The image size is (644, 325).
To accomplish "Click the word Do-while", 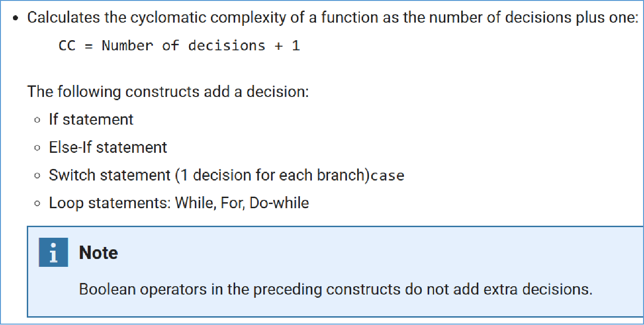I will pyautogui.click(x=279, y=203).
